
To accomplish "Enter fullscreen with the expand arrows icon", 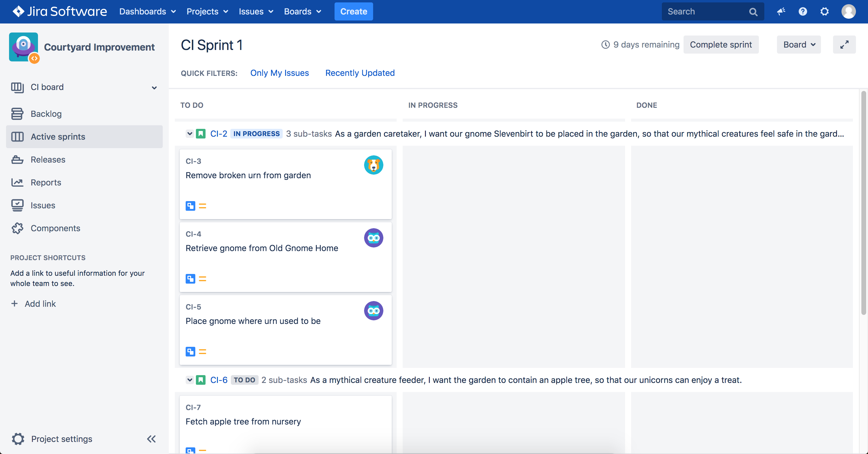I will pos(844,45).
